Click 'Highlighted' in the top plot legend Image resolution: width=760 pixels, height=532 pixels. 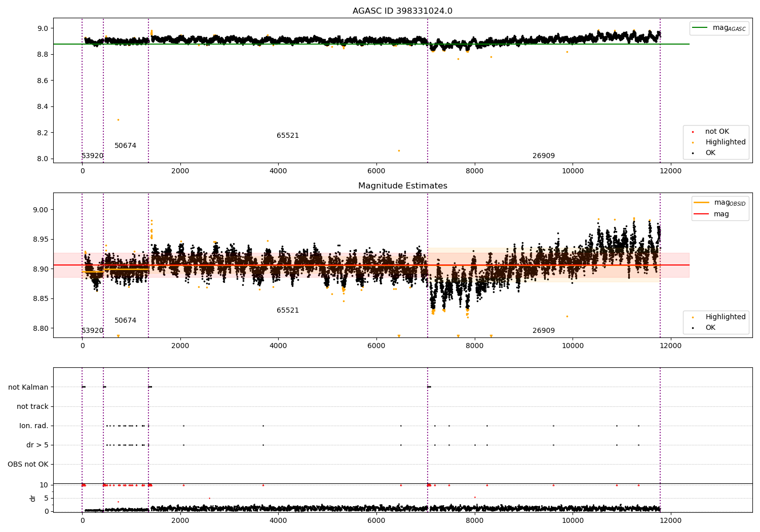coord(719,142)
